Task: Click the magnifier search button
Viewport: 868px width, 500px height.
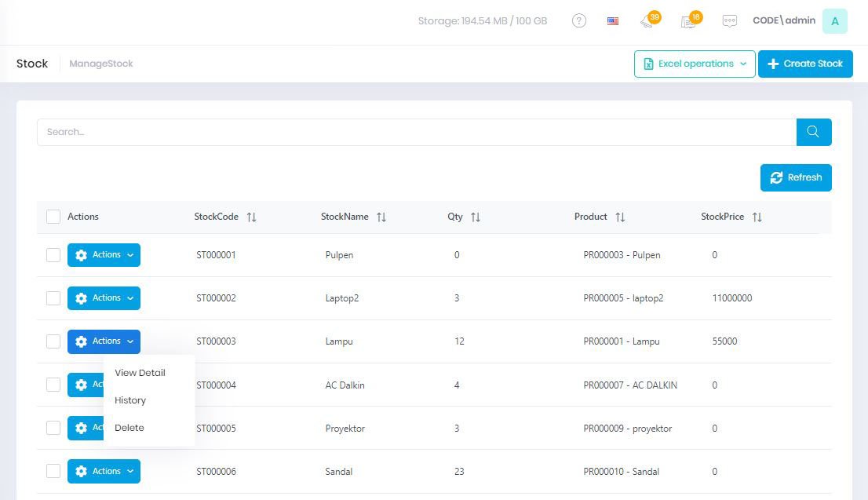Action: pos(813,132)
